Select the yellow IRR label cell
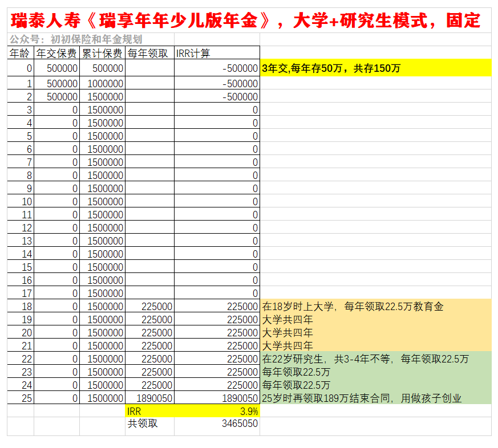 click(149, 410)
